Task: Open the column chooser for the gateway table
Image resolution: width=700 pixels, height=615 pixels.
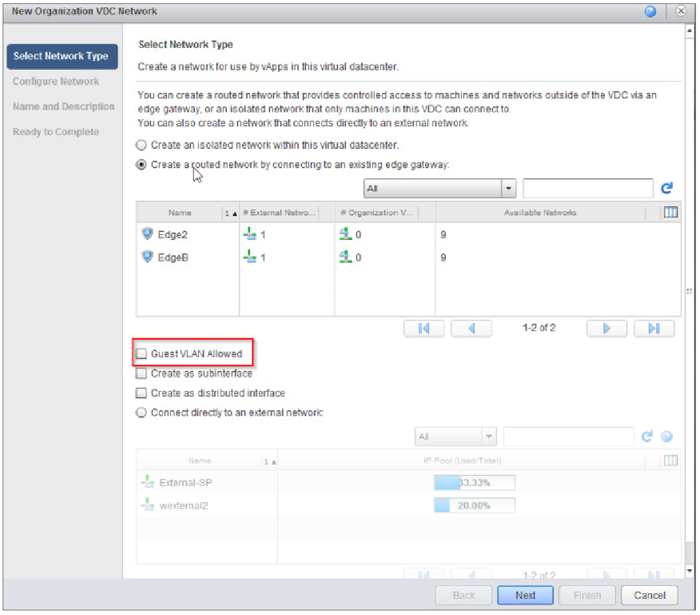Action: pyautogui.click(x=671, y=211)
